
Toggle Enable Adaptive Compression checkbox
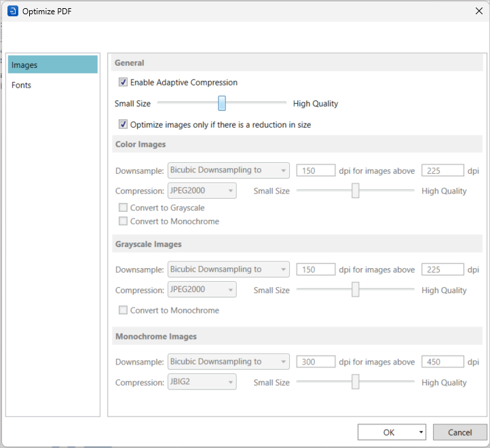tap(123, 82)
